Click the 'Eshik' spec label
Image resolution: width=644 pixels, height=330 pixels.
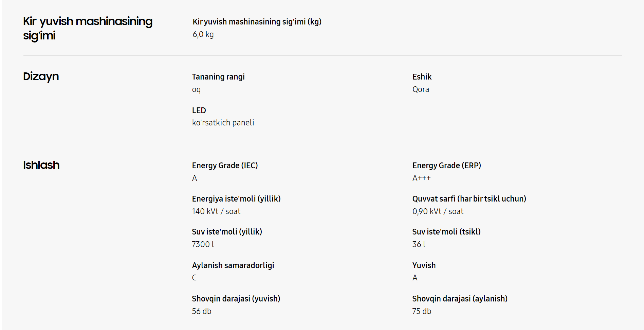tap(422, 77)
